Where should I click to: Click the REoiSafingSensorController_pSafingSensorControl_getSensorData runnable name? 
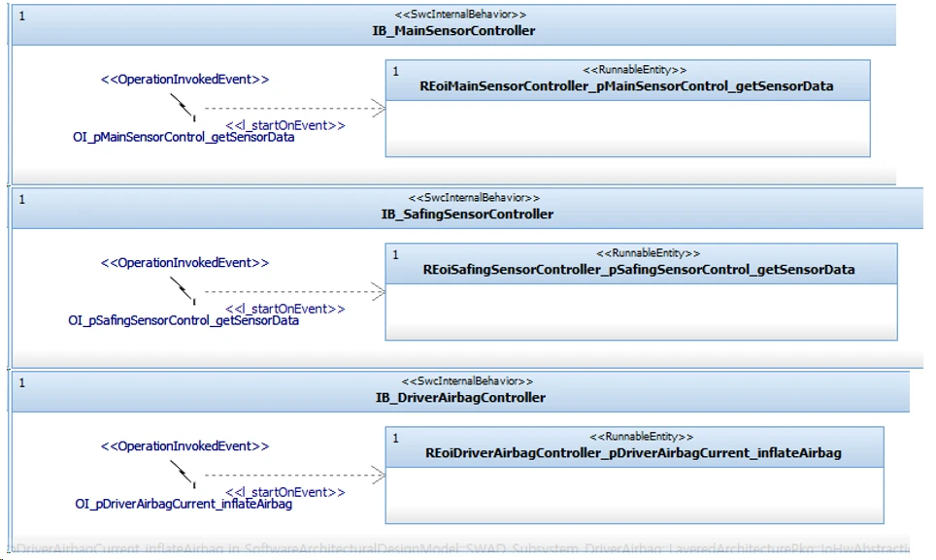click(639, 269)
